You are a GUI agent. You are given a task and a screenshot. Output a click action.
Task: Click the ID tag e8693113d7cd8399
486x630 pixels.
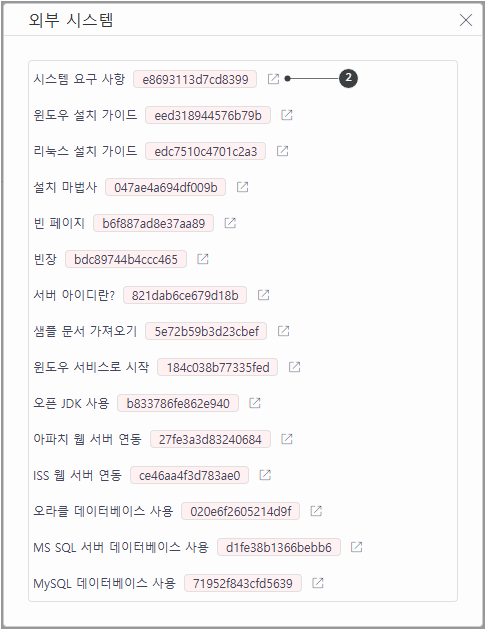click(195, 79)
